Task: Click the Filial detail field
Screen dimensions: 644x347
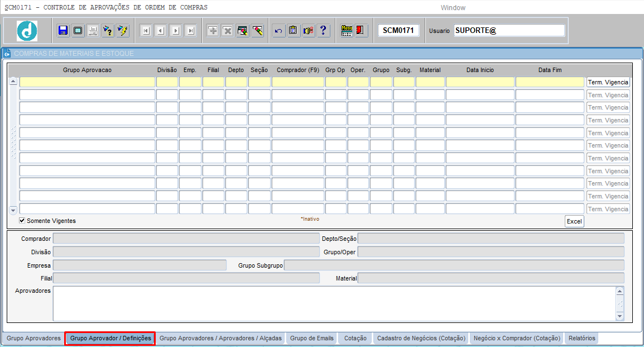Action: tap(186, 278)
